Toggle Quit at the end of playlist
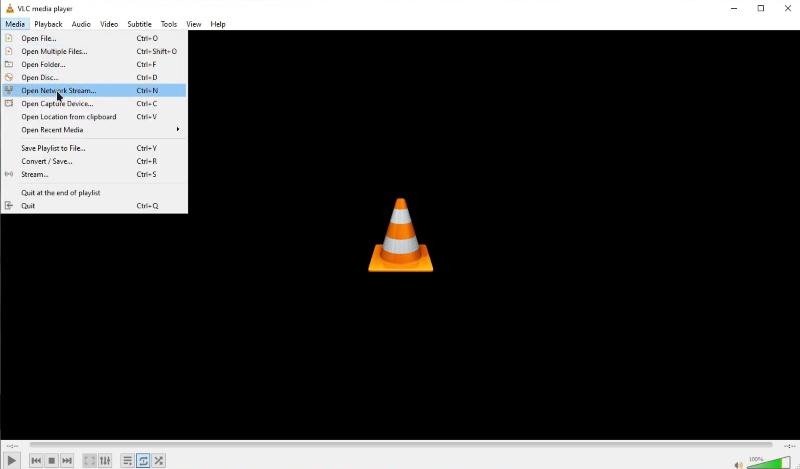 point(94,193)
